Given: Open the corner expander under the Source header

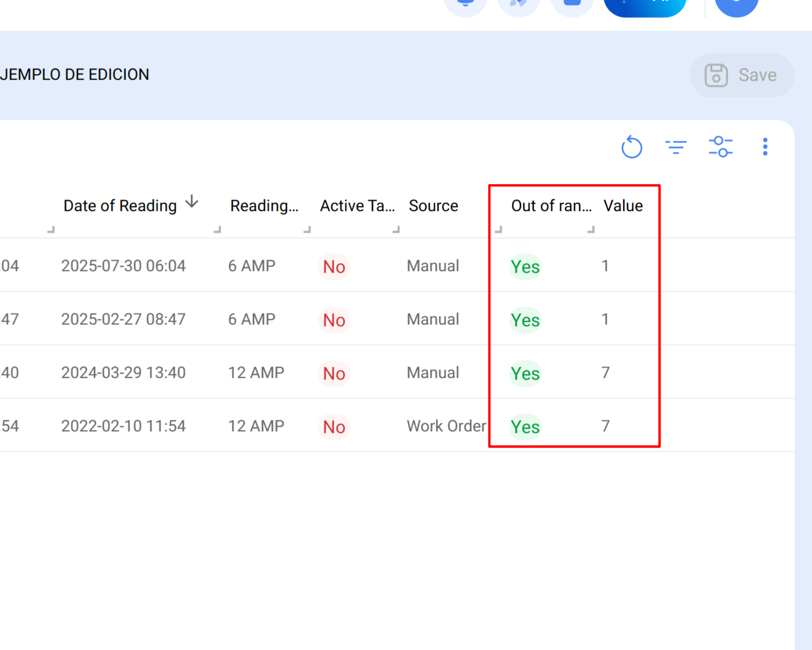Looking at the screenshot, I should pyautogui.click(x=397, y=229).
